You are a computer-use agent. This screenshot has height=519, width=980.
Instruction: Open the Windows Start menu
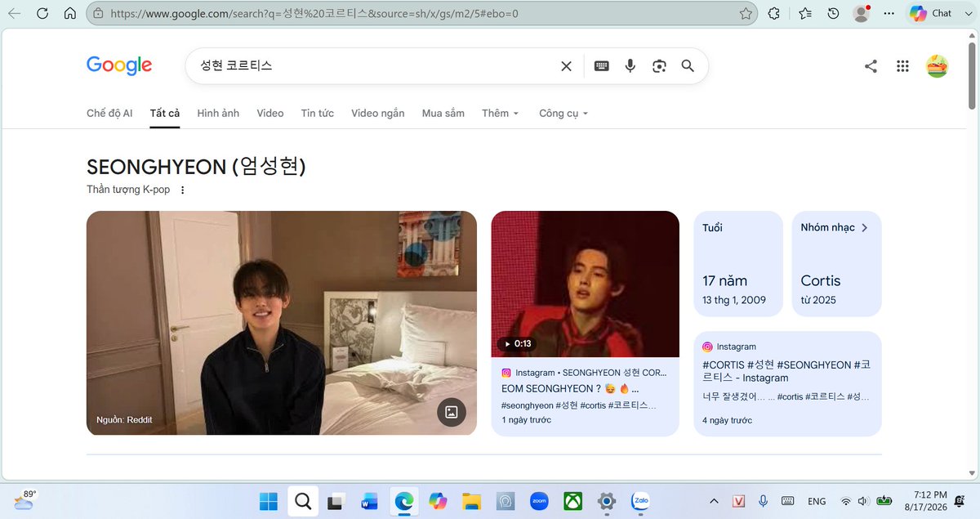point(268,501)
